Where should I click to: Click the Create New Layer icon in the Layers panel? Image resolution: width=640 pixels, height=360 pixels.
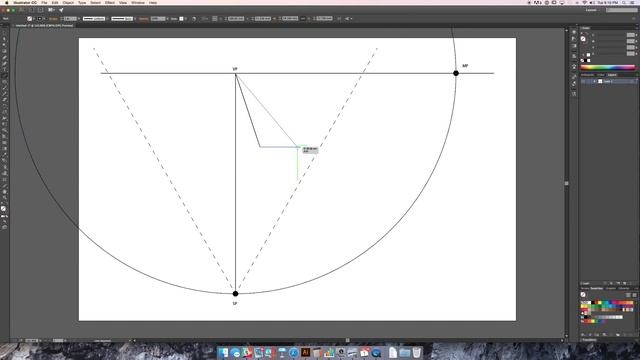(x=624, y=283)
